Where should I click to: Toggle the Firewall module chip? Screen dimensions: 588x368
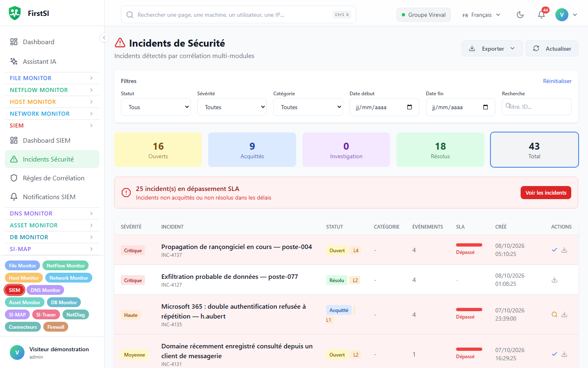tap(56, 327)
